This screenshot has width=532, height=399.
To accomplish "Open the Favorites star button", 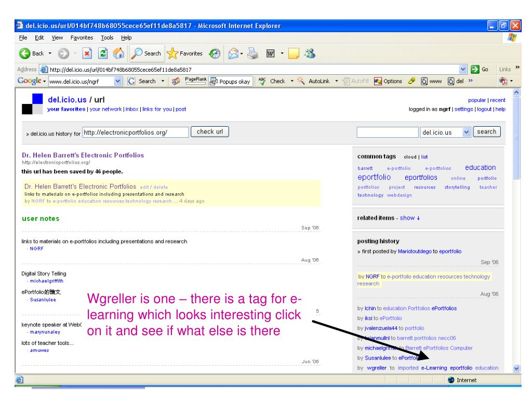I will click(184, 54).
